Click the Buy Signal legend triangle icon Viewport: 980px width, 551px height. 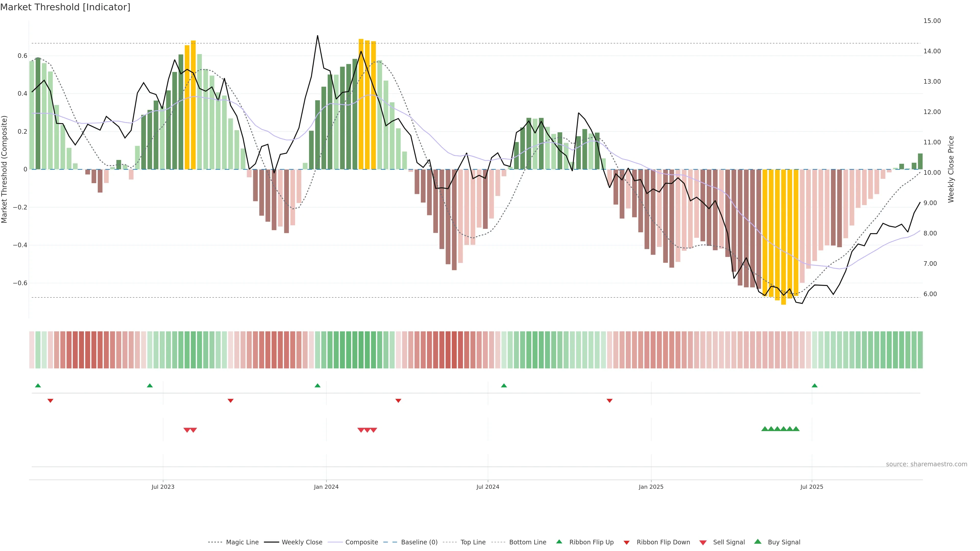coord(757,542)
